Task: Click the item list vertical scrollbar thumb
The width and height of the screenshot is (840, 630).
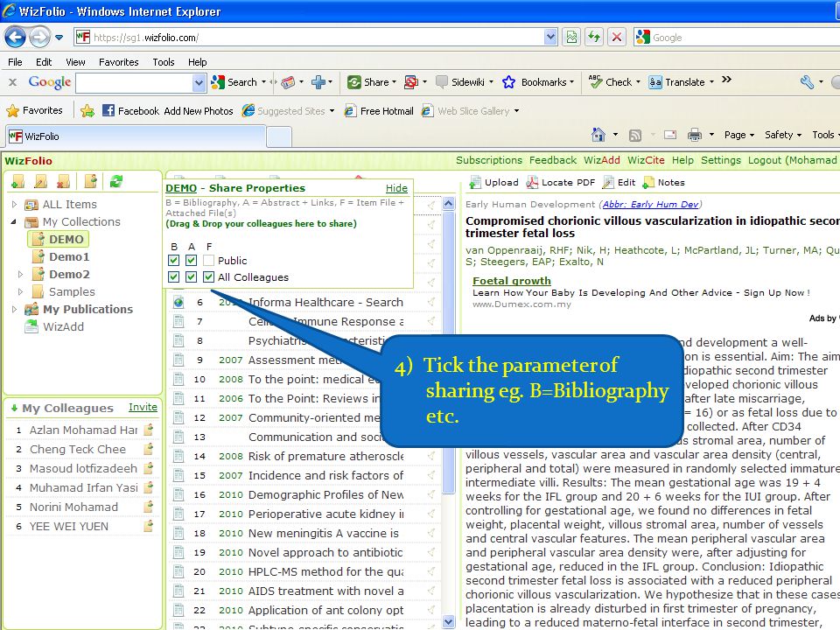Action: (448, 353)
